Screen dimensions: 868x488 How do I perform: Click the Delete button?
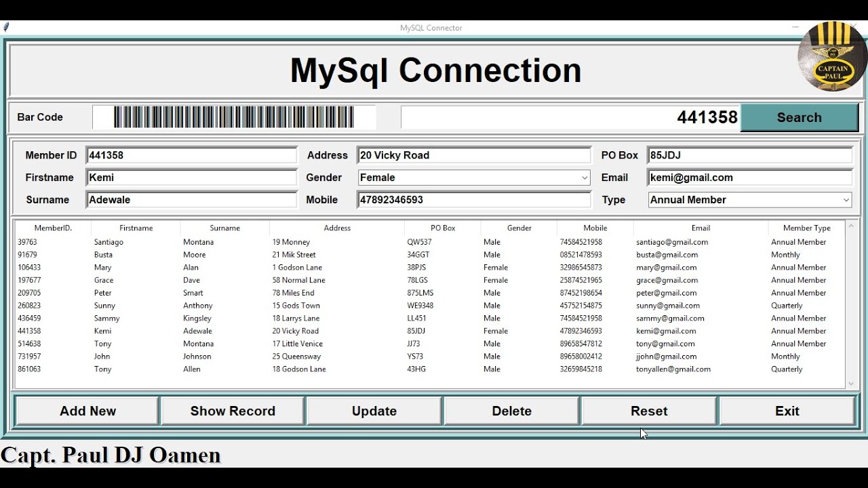click(x=512, y=411)
